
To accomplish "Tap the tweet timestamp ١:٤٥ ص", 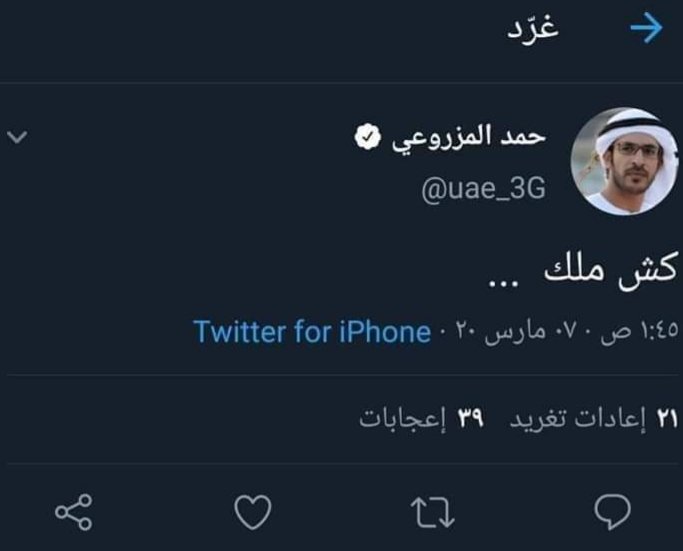I will [x=639, y=331].
